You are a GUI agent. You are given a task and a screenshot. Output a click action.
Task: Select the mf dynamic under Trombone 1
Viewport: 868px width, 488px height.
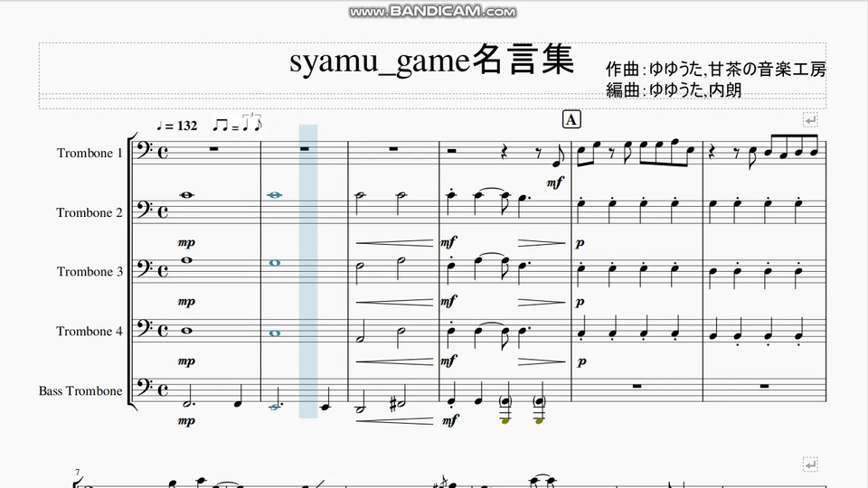coord(554,182)
